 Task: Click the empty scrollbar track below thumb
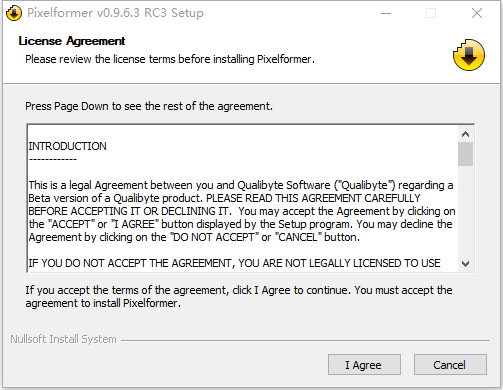coord(465,211)
